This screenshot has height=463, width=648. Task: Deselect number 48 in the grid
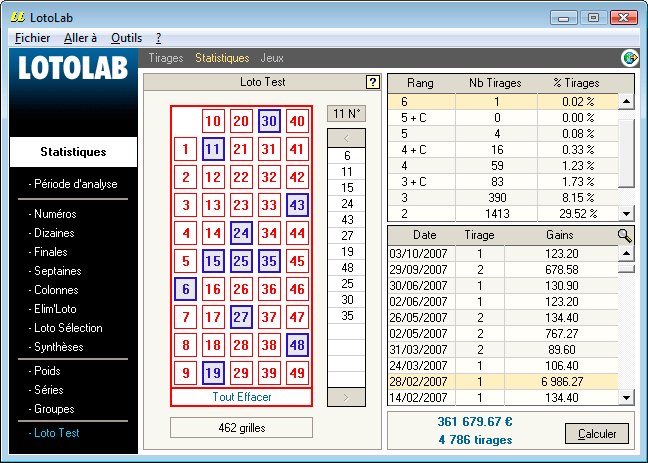point(297,345)
